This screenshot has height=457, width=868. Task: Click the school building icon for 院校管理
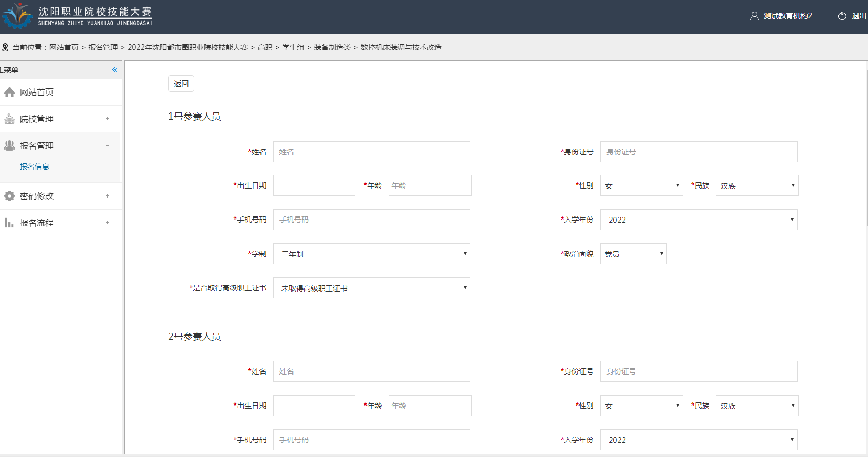9,119
